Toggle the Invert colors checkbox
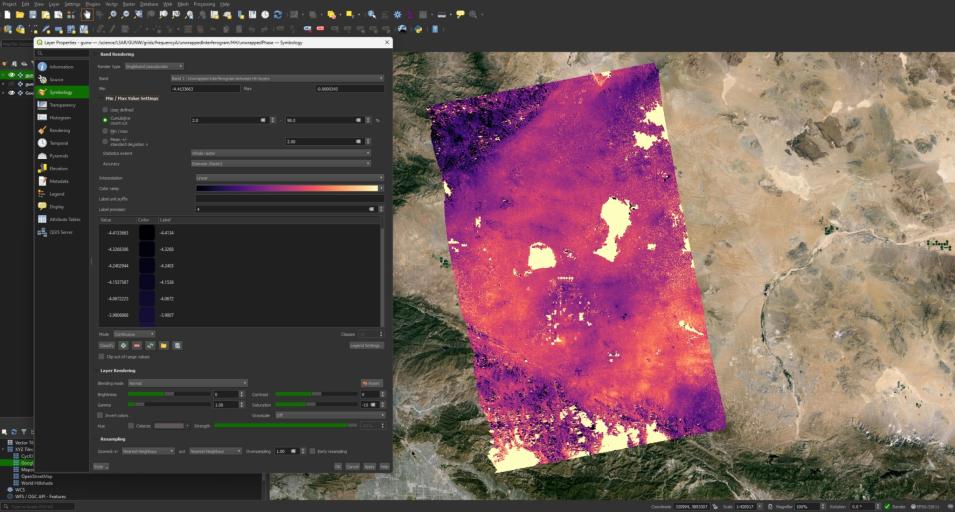The width and height of the screenshot is (955, 512). [100, 415]
